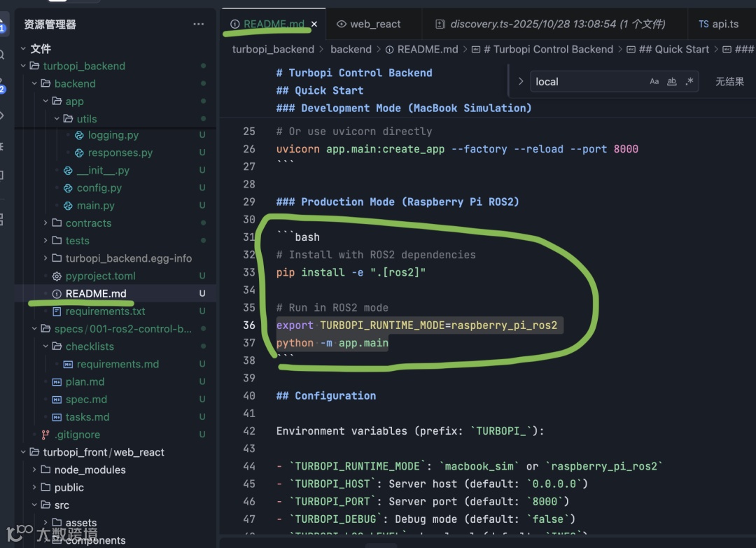Viewport: 756px width, 548px height.
Task: Toggle match case in find box
Action: pos(654,81)
